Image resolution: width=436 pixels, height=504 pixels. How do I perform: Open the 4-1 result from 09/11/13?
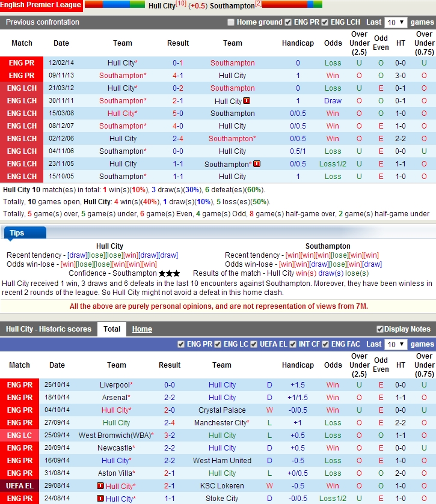point(177,76)
